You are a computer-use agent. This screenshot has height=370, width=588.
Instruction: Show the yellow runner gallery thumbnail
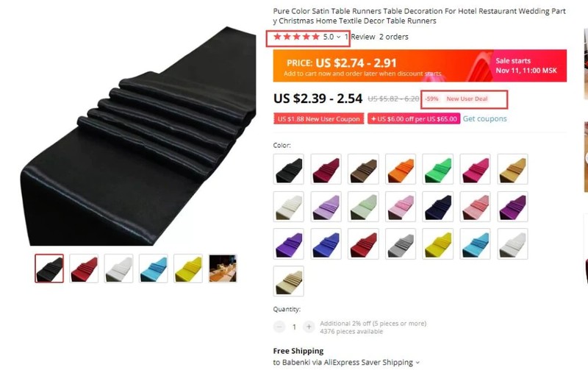pos(188,268)
